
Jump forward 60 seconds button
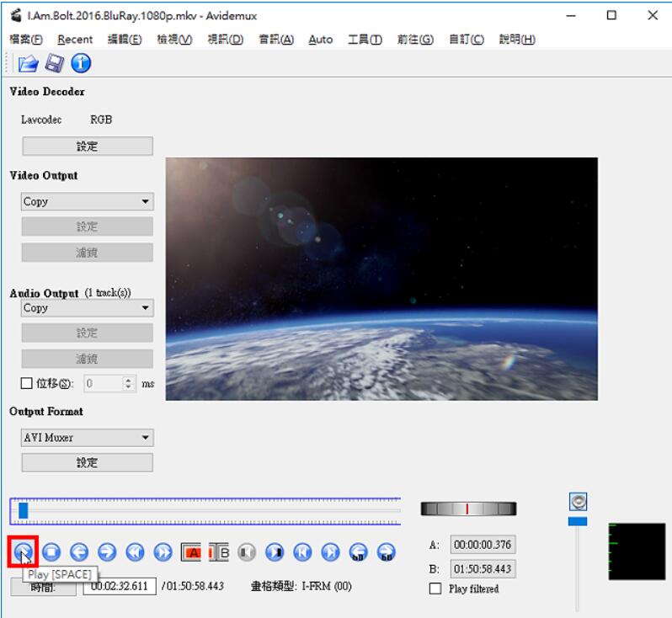[387, 552]
